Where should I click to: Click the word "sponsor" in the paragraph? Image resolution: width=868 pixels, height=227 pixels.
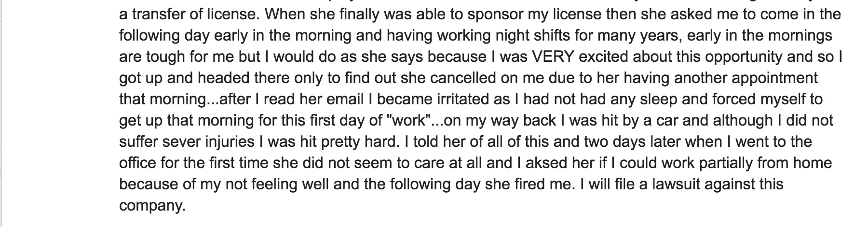click(x=494, y=14)
